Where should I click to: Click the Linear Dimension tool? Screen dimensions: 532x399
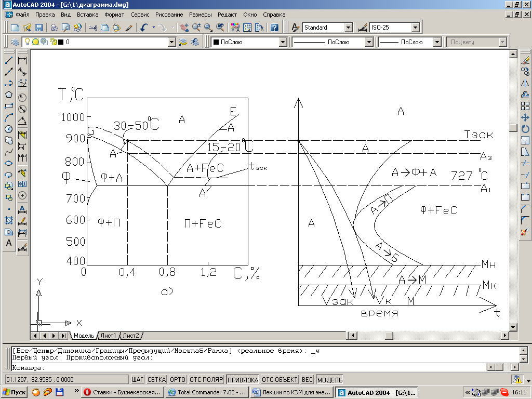tap(22, 60)
